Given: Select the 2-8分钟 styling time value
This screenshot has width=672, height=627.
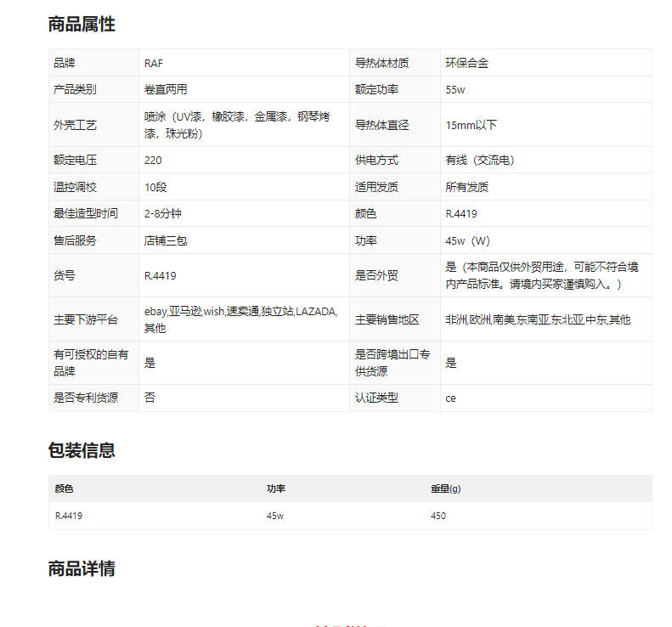Looking at the screenshot, I should 165,213.
